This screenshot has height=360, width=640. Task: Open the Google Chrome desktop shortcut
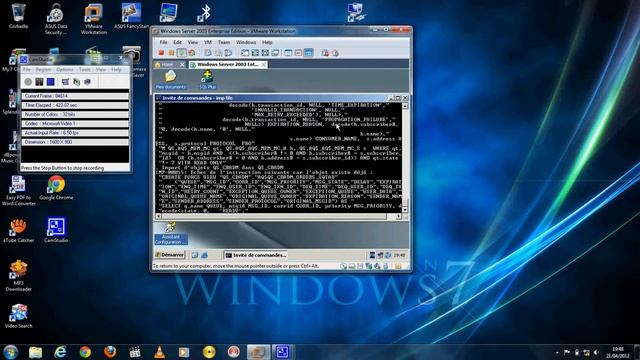coord(56,188)
